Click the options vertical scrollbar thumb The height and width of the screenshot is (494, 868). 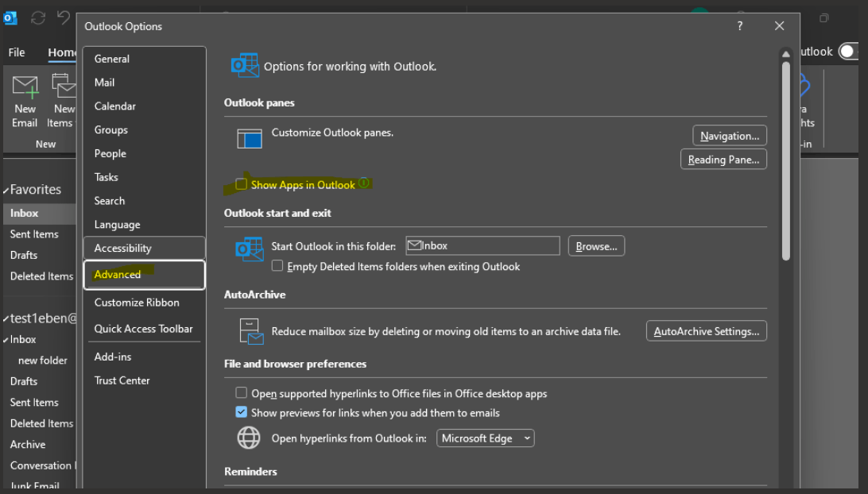785,160
